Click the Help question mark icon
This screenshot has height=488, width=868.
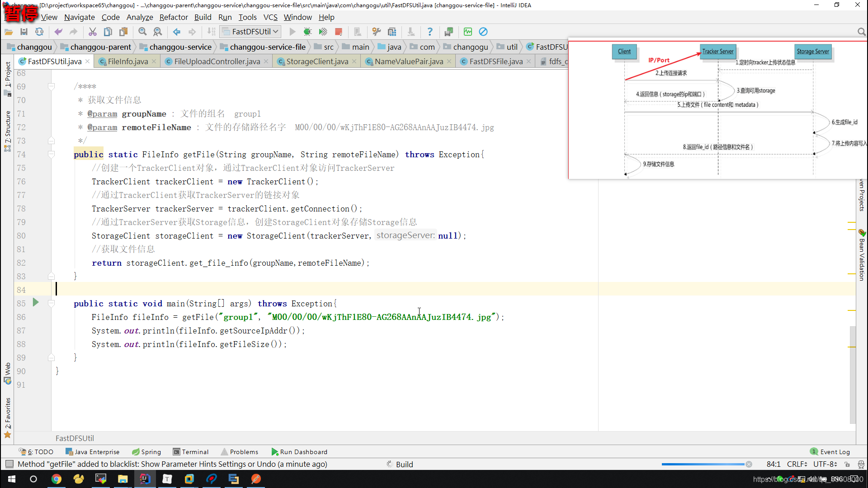[x=430, y=32]
